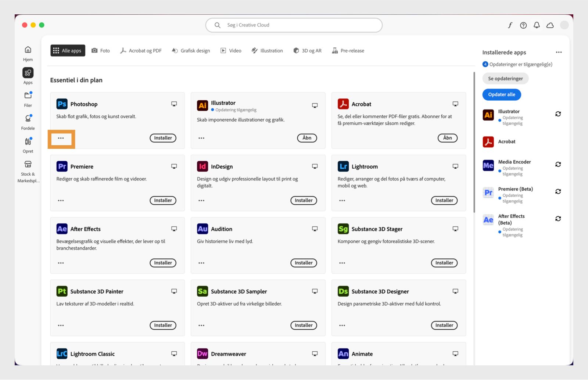The width and height of the screenshot is (588, 380).
Task: Select the Apps sidebar icon
Action: point(28,73)
